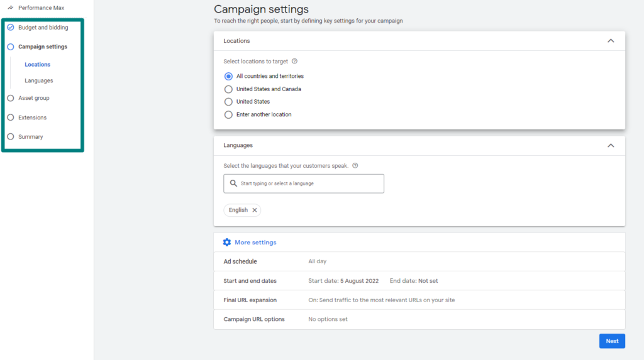Collapse the Languages section chevron
The width and height of the screenshot is (644, 360).
point(611,145)
